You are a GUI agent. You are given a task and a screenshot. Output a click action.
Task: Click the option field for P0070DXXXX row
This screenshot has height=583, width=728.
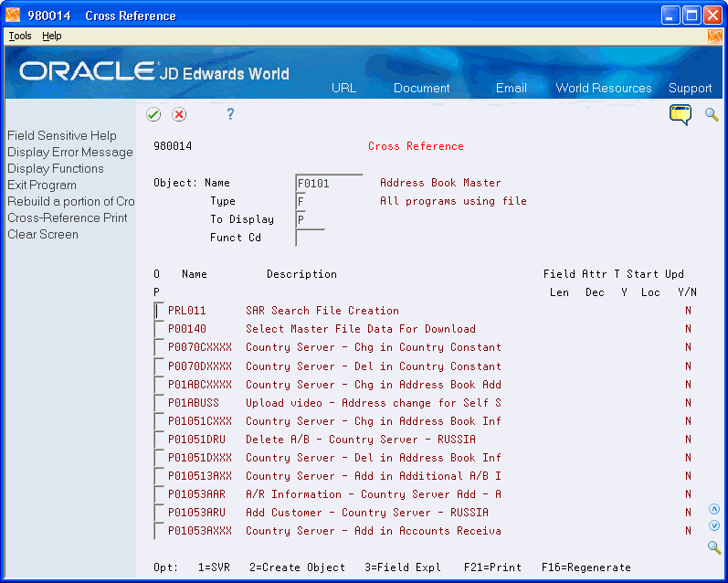pyautogui.click(x=159, y=366)
